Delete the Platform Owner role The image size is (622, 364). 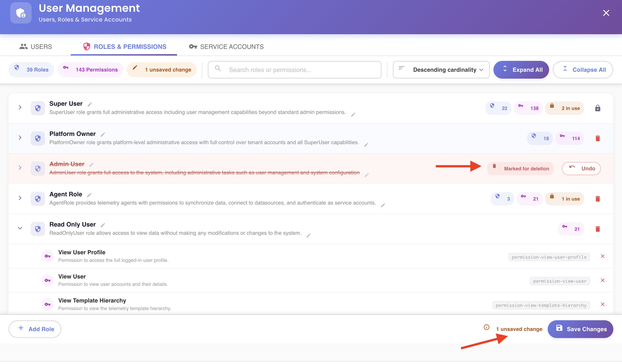(598, 138)
